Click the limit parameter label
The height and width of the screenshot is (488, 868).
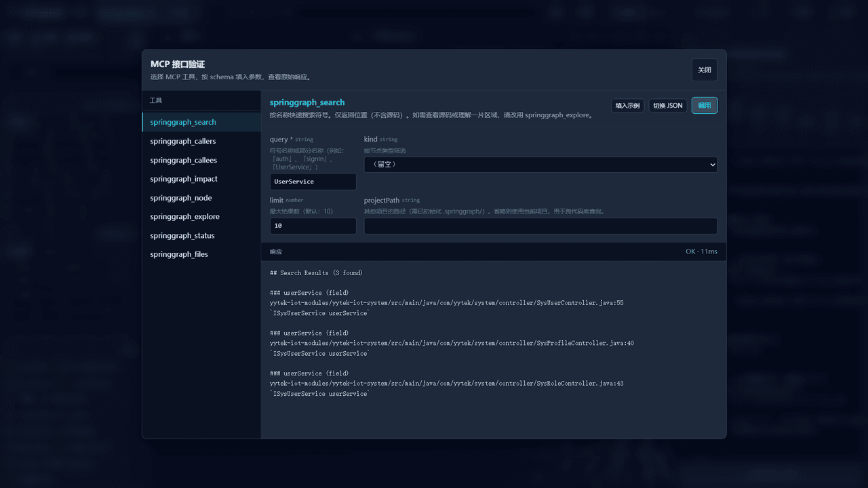(277, 200)
